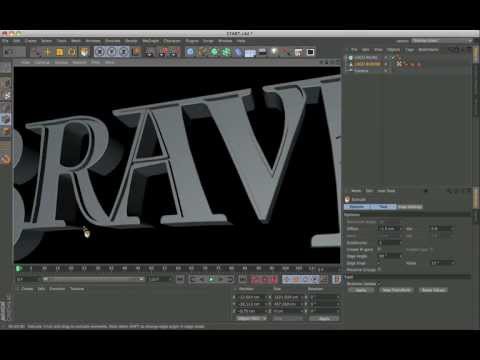Click the orange snap icon in left toolbar

6,159
